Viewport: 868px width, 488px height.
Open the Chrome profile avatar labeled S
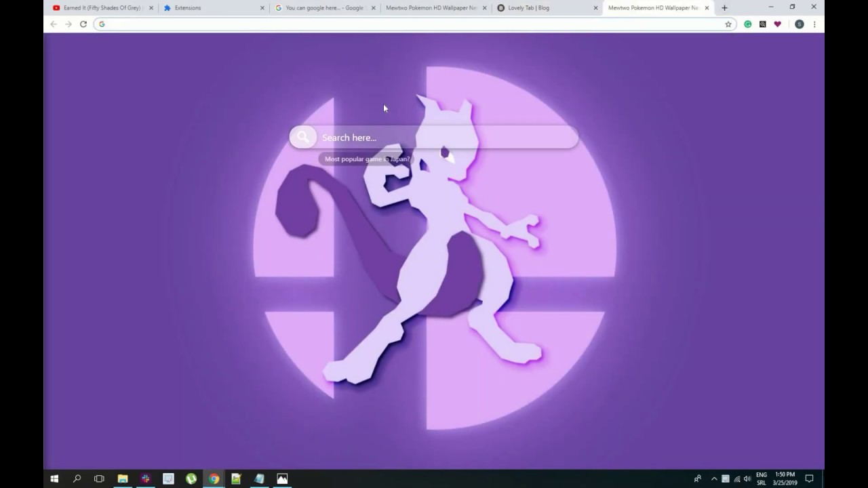click(x=799, y=24)
